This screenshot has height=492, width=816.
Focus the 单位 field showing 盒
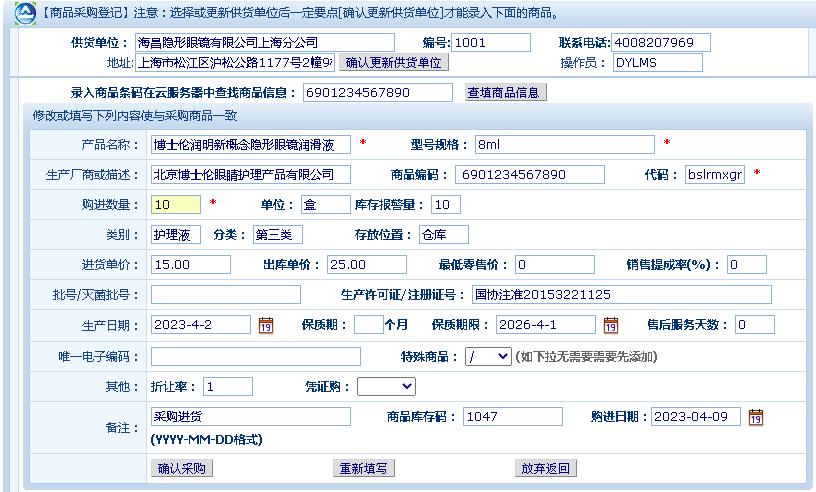pyautogui.click(x=326, y=205)
